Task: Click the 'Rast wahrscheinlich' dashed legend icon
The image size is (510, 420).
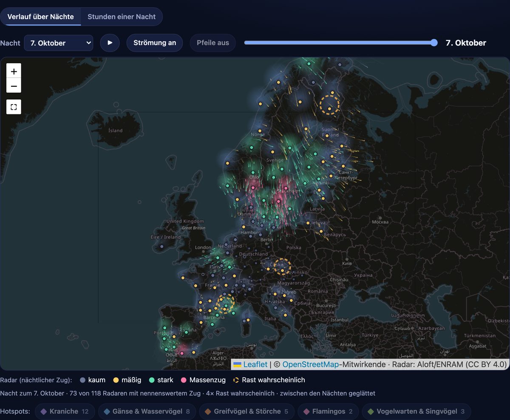Action: click(236, 380)
